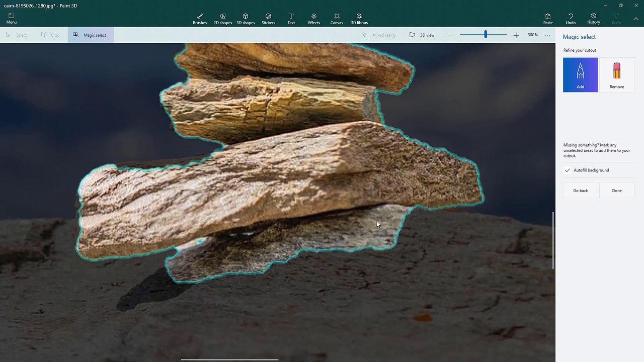Zoom out with the minus button

click(x=450, y=35)
